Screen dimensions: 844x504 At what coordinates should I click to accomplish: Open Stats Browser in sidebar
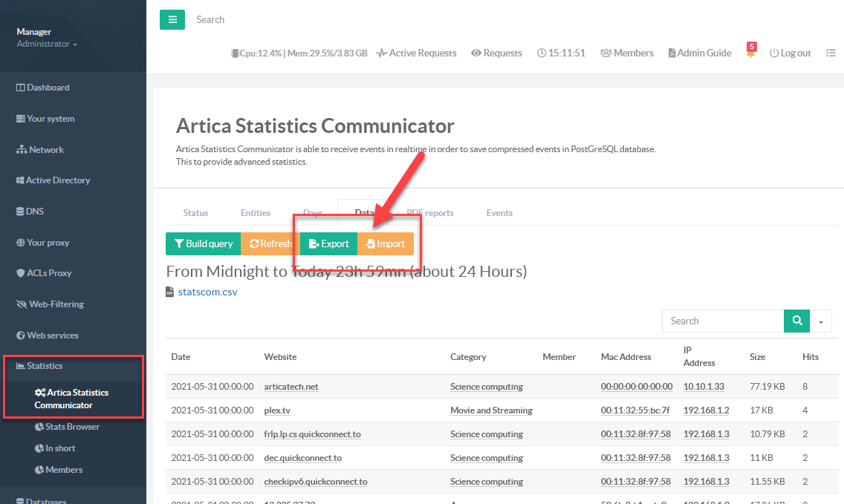tap(72, 427)
